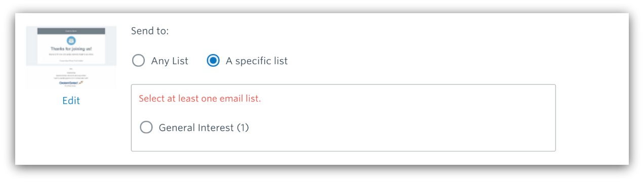
Task: Click the subscriber count '(1)' beside General Interest
Action: pos(243,128)
